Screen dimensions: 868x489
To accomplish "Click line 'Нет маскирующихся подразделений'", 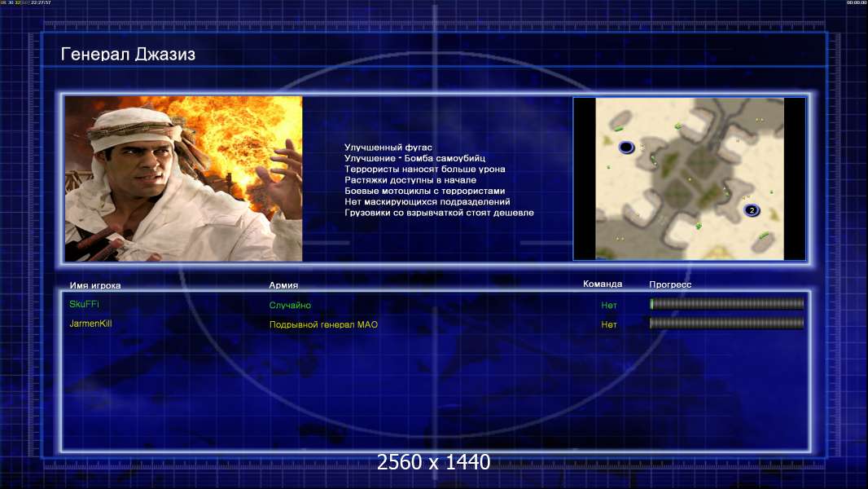I will click(427, 201).
